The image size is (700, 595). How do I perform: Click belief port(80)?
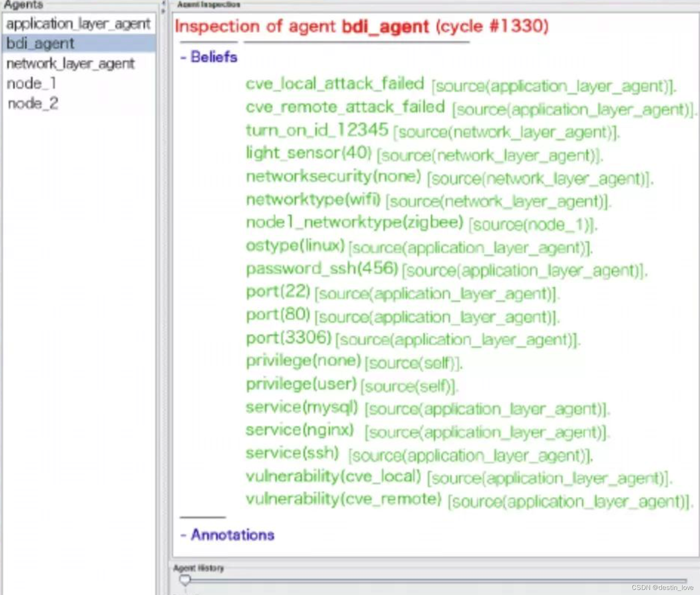tap(278, 314)
